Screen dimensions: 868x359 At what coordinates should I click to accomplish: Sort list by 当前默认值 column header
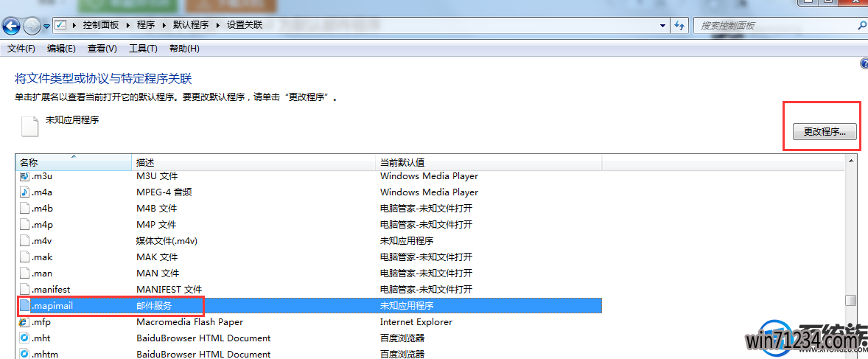(489, 162)
